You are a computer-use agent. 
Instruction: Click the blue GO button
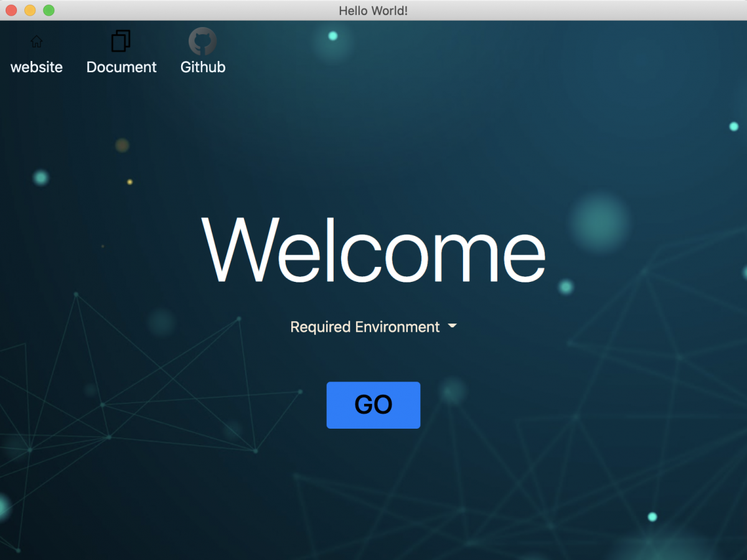tap(374, 405)
